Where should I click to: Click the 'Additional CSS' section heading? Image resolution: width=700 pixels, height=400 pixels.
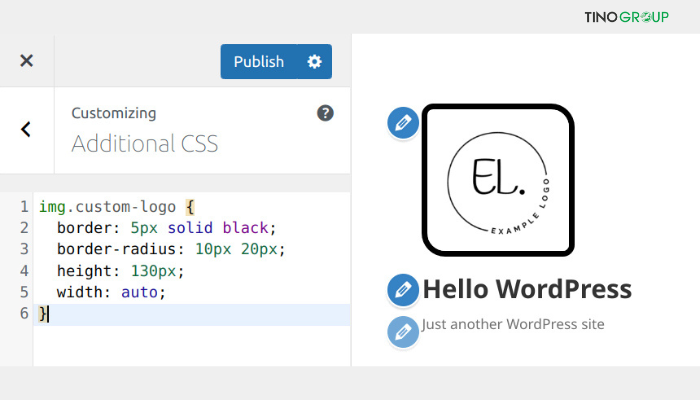coord(145,144)
